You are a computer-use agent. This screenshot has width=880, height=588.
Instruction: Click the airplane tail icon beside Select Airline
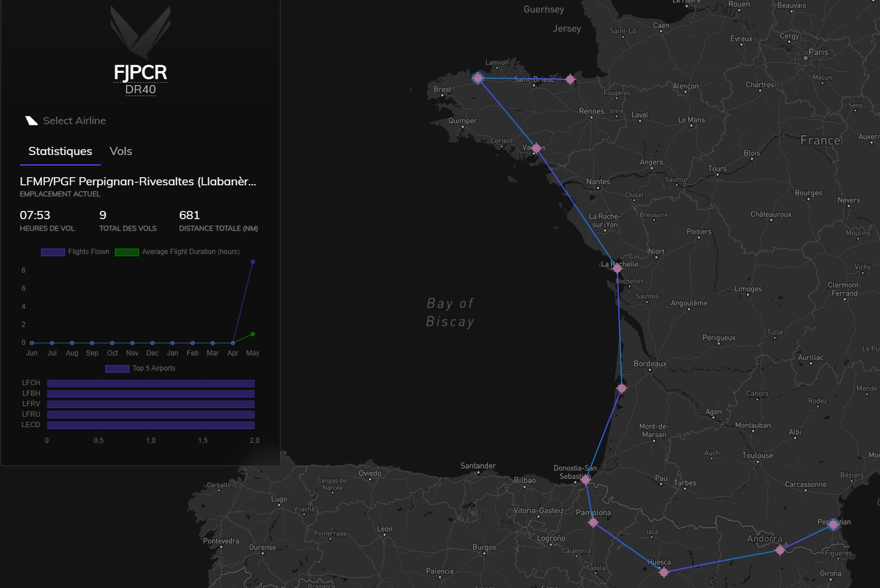pos(31,121)
